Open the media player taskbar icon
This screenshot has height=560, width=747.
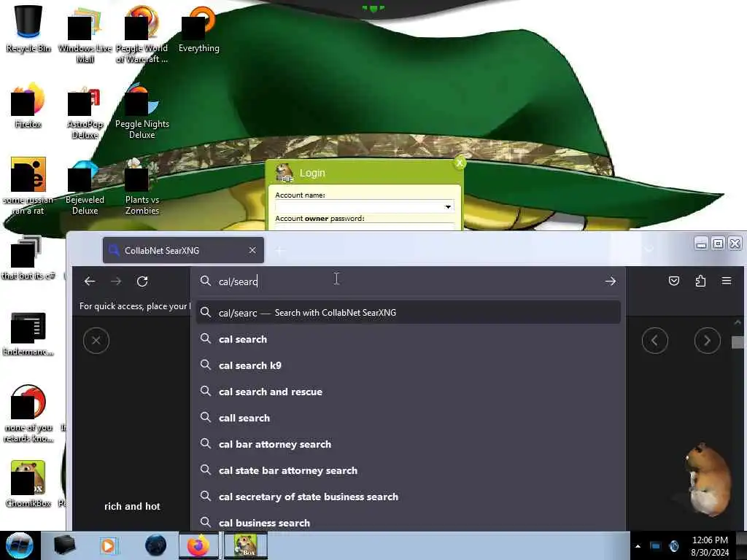[108, 545]
